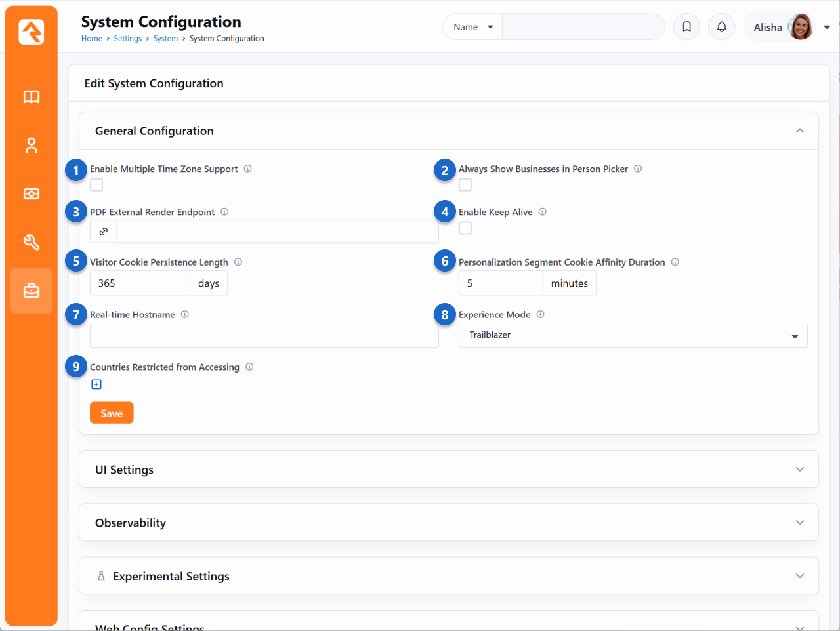The image size is (840, 631).
Task: Open the finance money icon in sidebar
Action: click(x=31, y=194)
